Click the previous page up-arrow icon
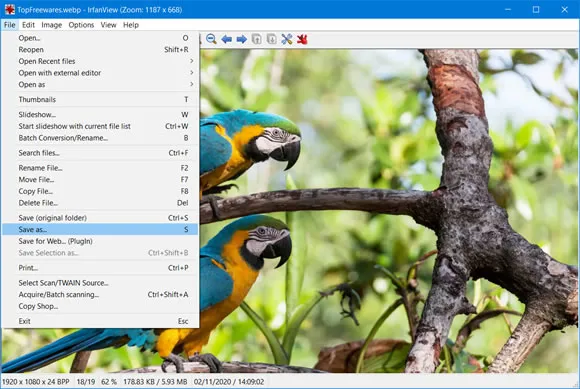580x389 pixels. point(256,39)
